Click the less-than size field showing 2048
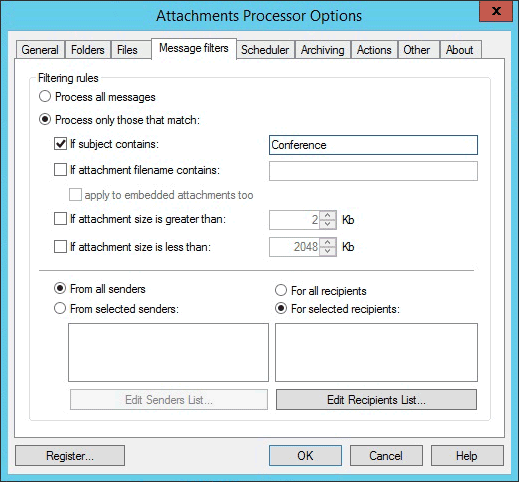Viewport: 519px width, 482px height. pos(294,247)
